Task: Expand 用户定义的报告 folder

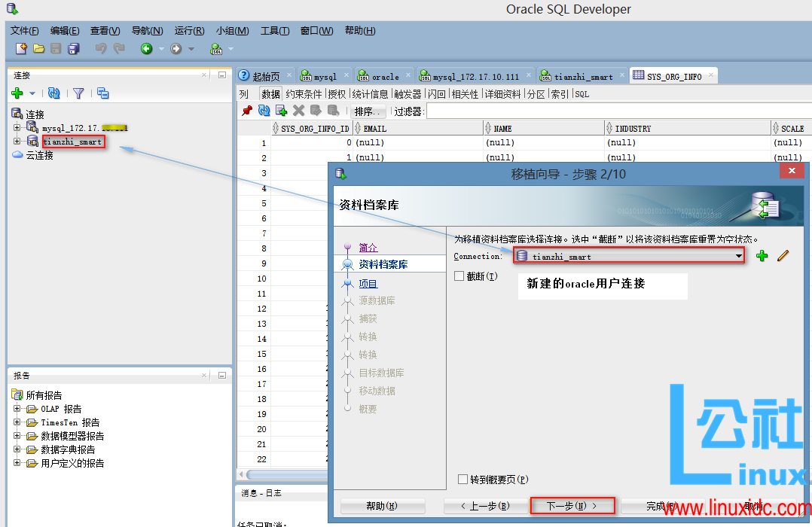Action: (17, 462)
